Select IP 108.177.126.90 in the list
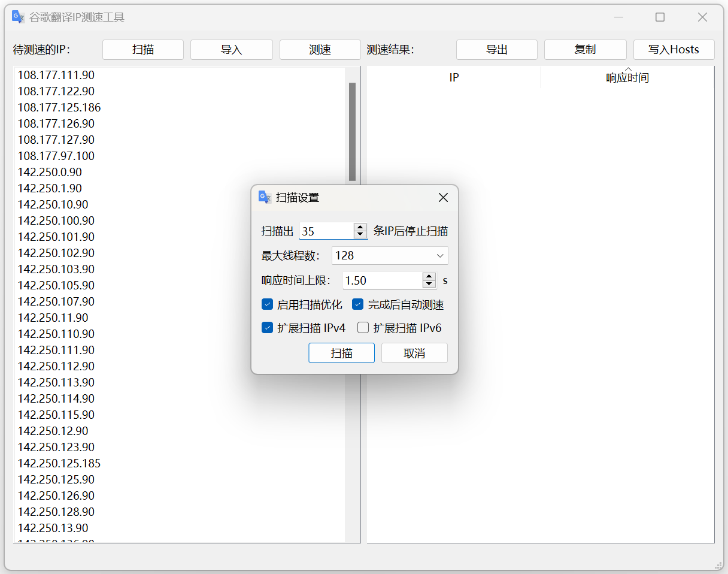 tap(56, 123)
